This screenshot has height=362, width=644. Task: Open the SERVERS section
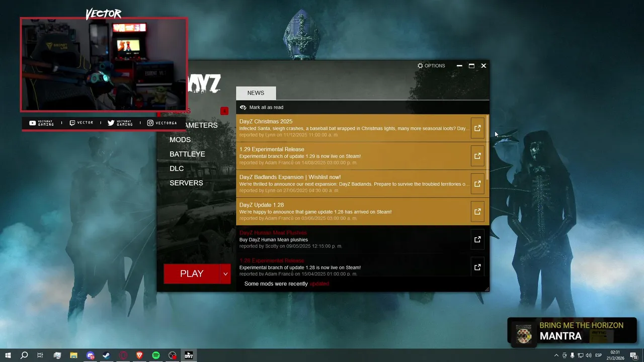pyautogui.click(x=186, y=183)
